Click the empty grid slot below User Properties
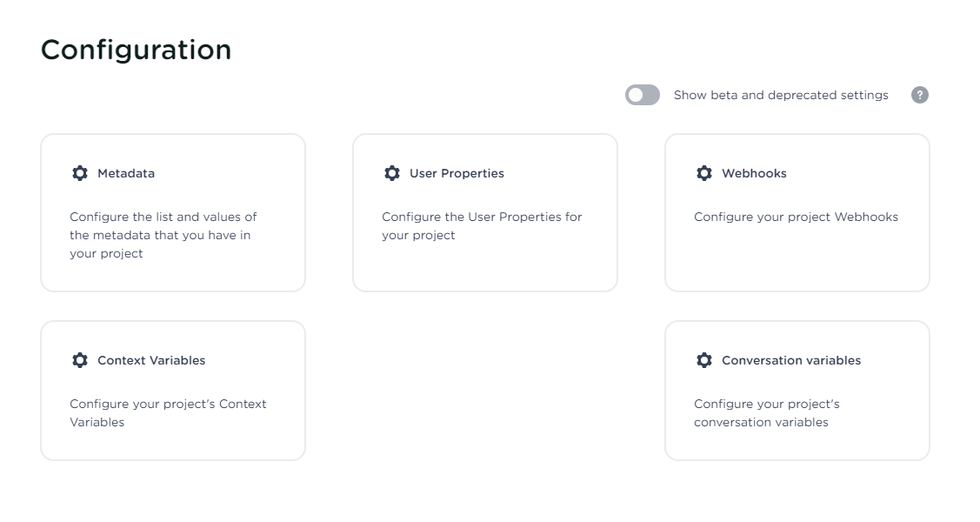The image size is (980, 522). pyautogui.click(x=485, y=391)
